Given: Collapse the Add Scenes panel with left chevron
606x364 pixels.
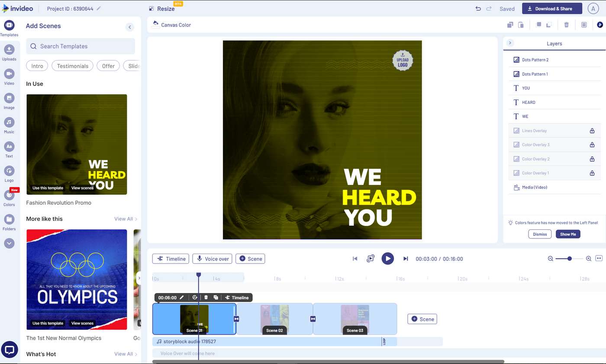Looking at the screenshot, I should tap(129, 27).
